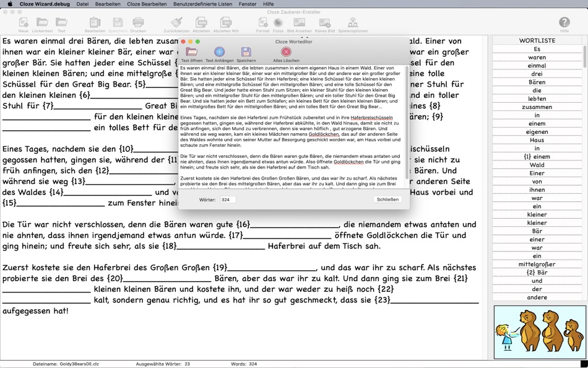The width and height of the screenshot is (588, 368).
Task: Select the Bearbeiten toolbar icon
Action: [95, 22]
